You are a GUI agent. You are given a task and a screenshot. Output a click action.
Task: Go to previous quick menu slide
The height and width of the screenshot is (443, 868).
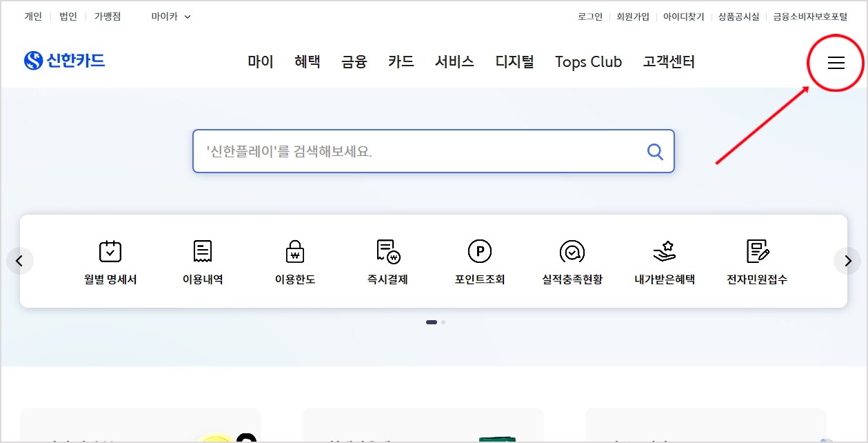(x=20, y=261)
